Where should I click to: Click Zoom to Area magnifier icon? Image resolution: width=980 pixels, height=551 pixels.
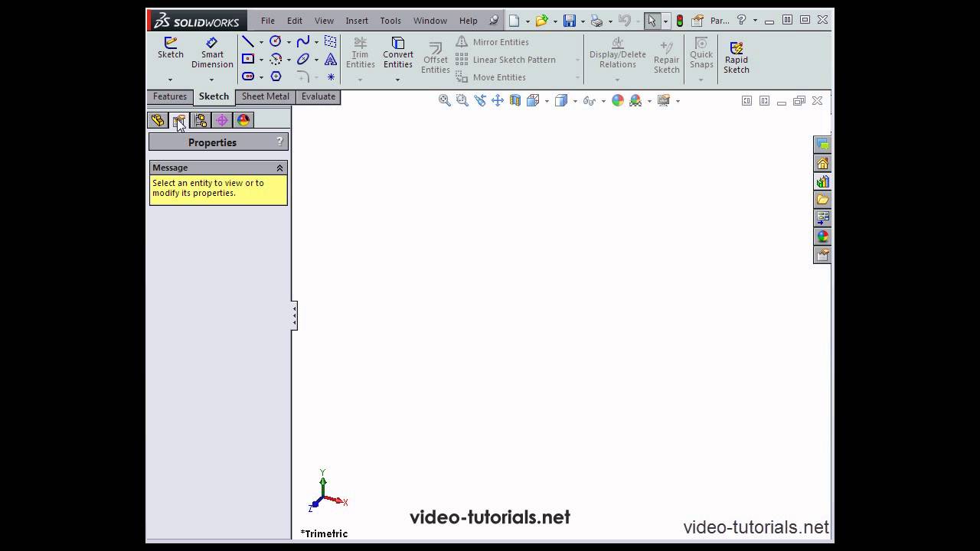click(462, 100)
